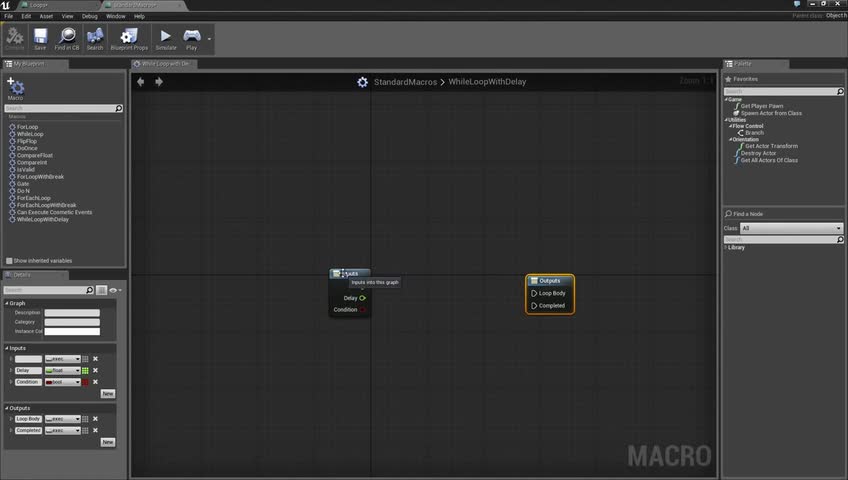The image size is (848, 480).
Task: Delete the Loop Body output
Action: [95, 419]
